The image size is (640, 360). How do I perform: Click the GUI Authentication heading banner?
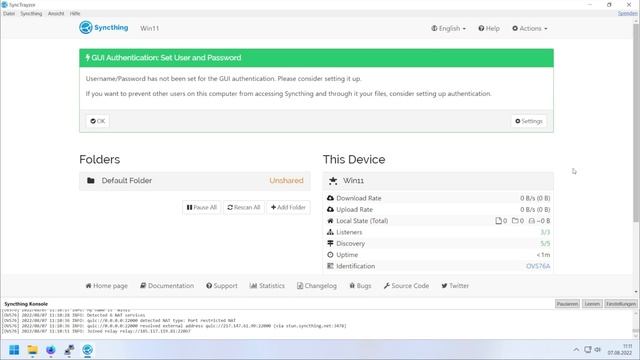click(x=316, y=58)
